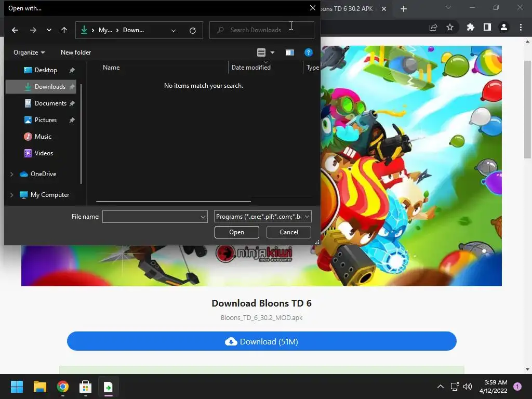This screenshot has width=532, height=399.
Task: Open the Programs file type filter
Action: pyautogui.click(x=262, y=217)
